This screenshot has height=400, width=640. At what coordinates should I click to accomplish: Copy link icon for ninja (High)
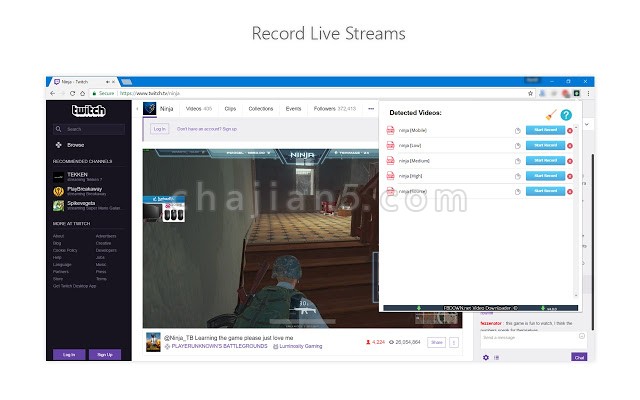click(x=518, y=176)
